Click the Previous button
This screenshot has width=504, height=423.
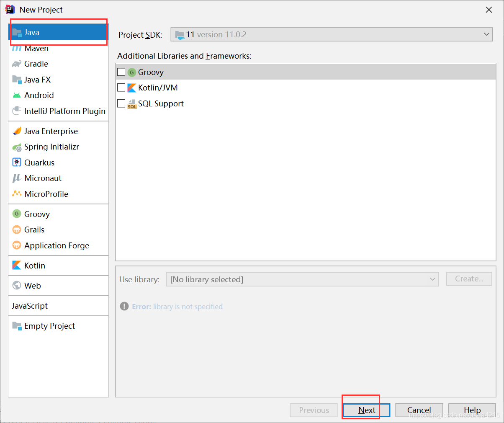(314, 410)
